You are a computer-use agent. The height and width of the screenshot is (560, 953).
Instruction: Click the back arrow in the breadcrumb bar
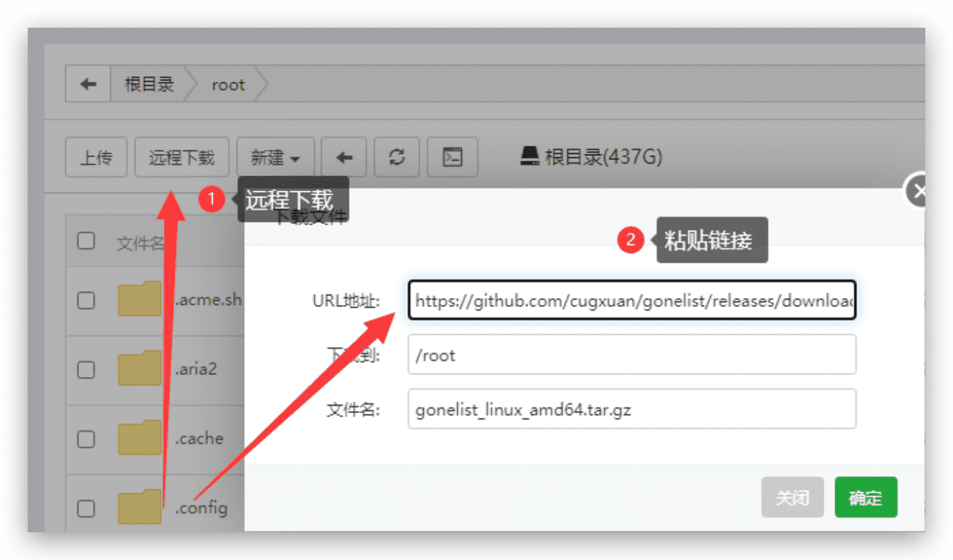pyautogui.click(x=88, y=85)
